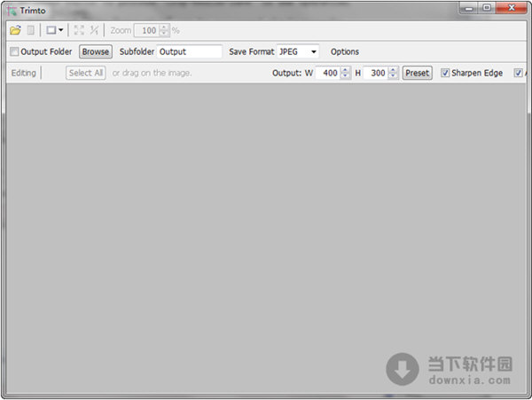
Task: Toggle the partially hidden checkbox after Sharpen Edge
Action: click(518, 73)
